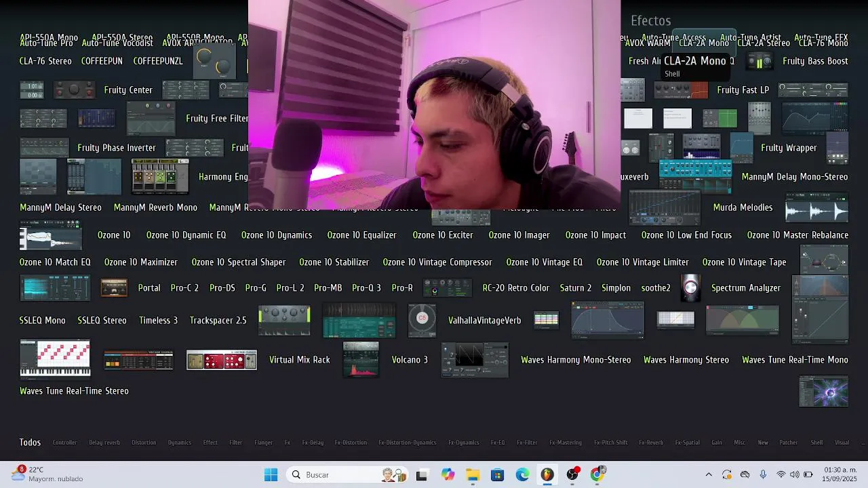Select Waves Tune Real-Time Stereo

74,391
